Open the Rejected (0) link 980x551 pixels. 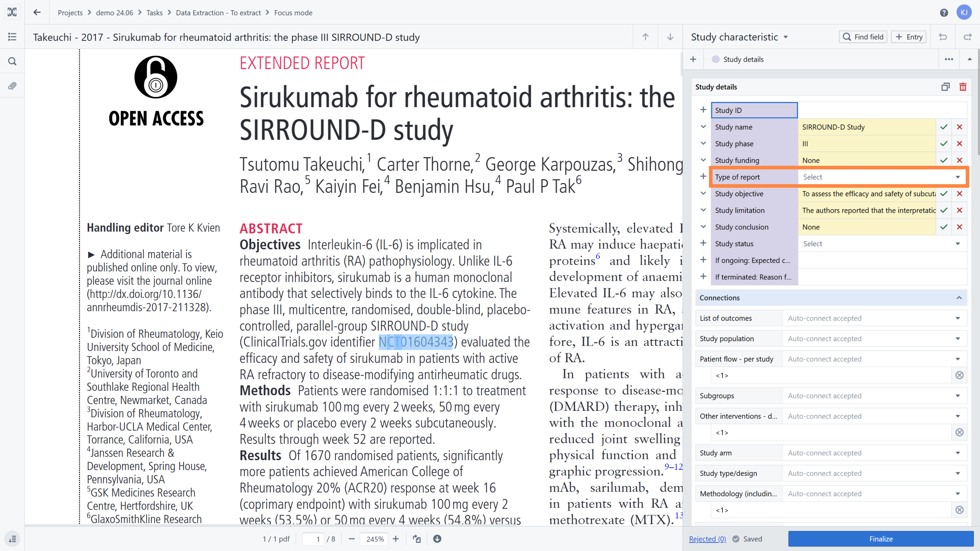(x=707, y=539)
